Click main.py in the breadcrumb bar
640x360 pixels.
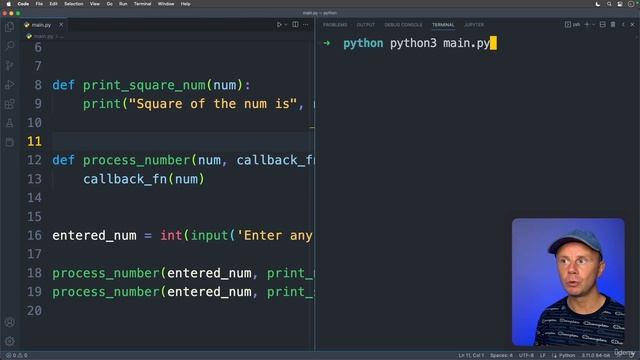pyautogui.click(x=43, y=36)
